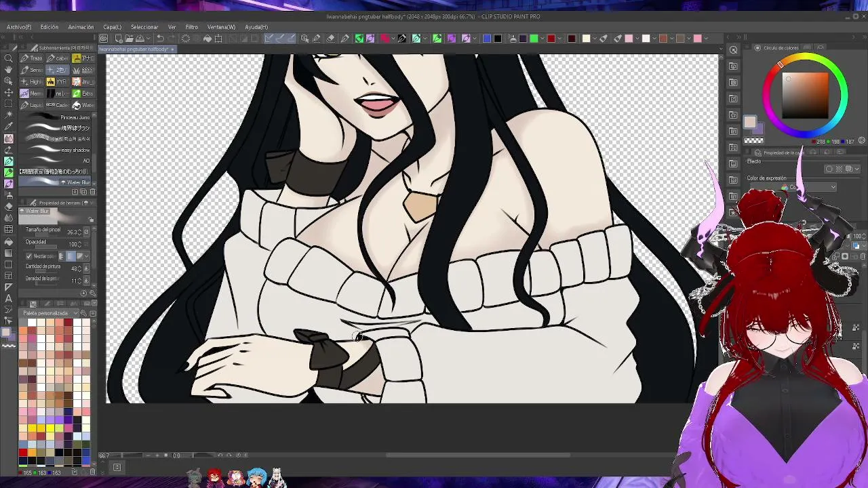Select the Liquify sub tool group
Image resolution: width=868 pixels, height=488 pixels.
(31, 105)
